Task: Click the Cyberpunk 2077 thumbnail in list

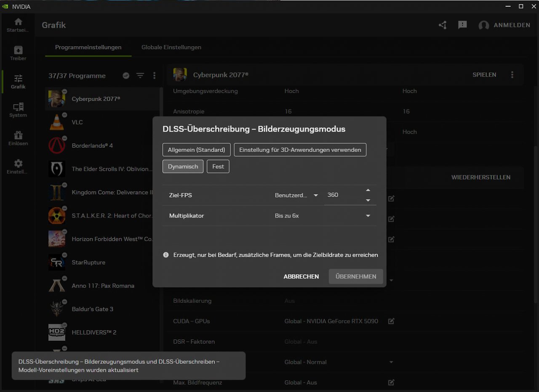Action: tap(56, 99)
